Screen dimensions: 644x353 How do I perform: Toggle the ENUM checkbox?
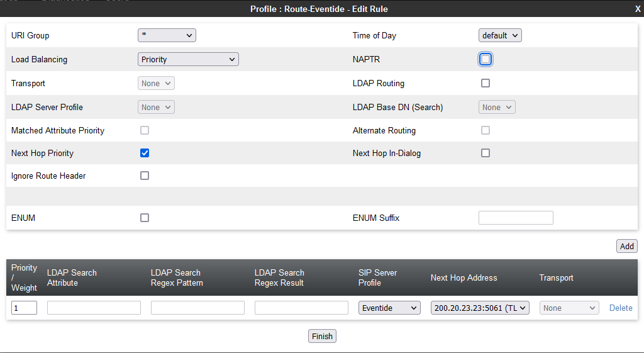tap(145, 218)
